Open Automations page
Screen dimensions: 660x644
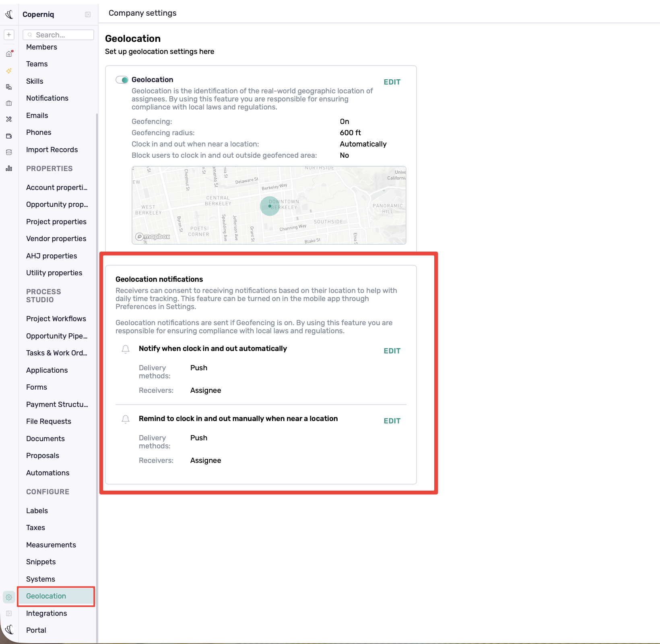47,473
